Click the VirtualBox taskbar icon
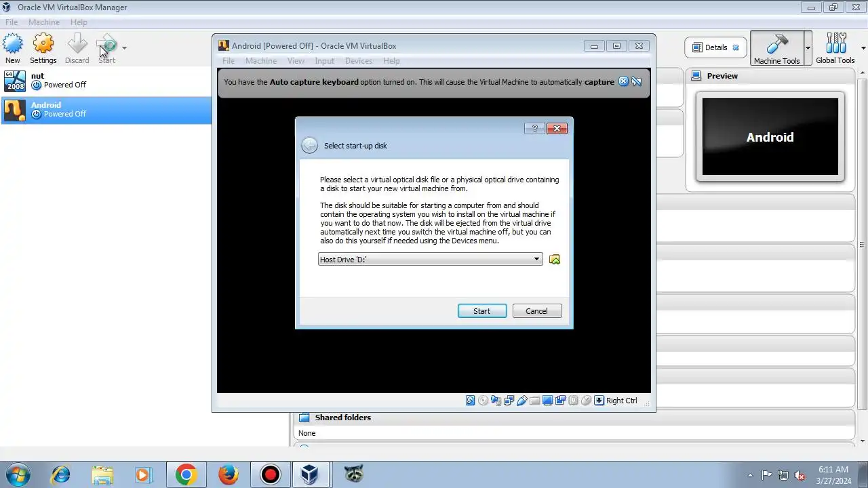This screenshot has height=488, width=868. click(311, 474)
